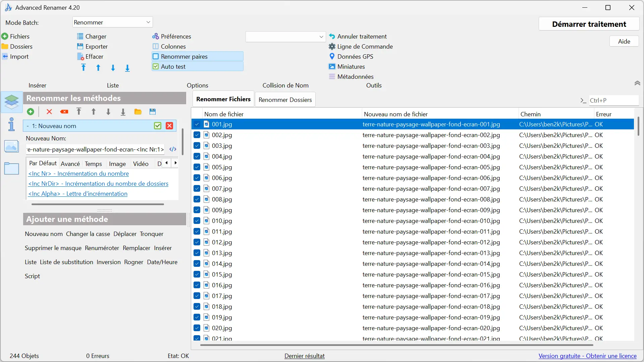Open the Dossiers folder insert option
The width and height of the screenshot is (644, 362).
pyautogui.click(x=17, y=46)
